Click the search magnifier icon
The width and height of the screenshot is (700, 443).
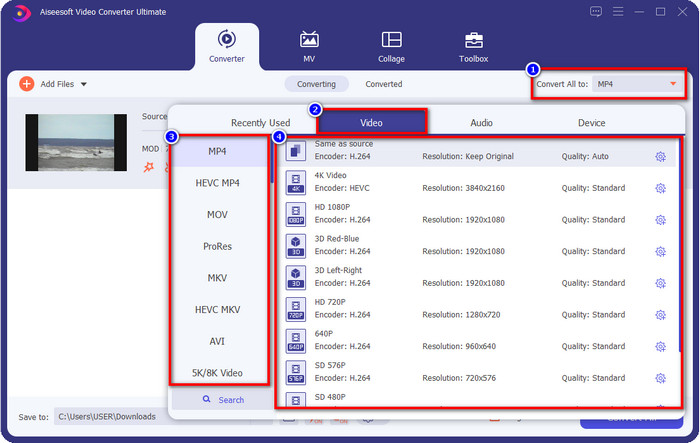(206, 399)
